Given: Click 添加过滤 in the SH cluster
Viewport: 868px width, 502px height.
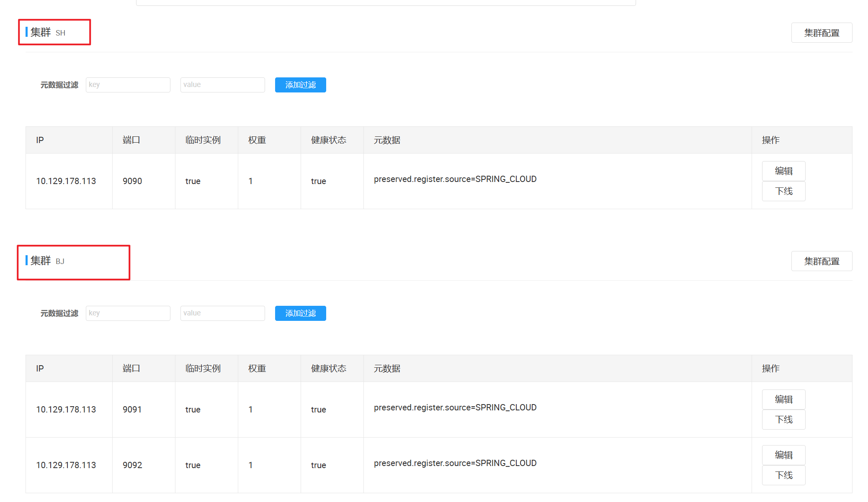Looking at the screenshot, I should (x=300, y=85).
